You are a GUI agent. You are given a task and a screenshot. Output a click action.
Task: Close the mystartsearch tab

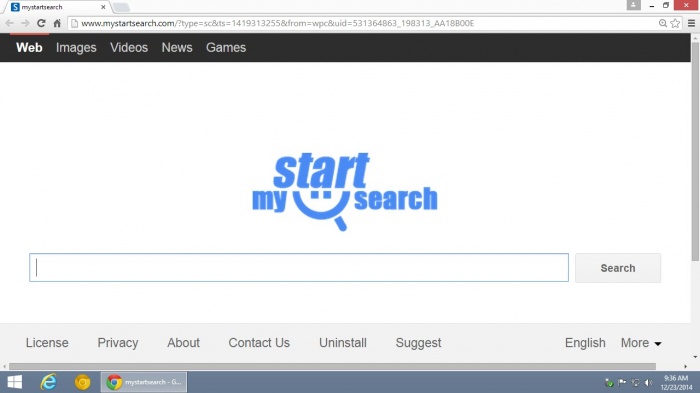[x=103, y=7]
